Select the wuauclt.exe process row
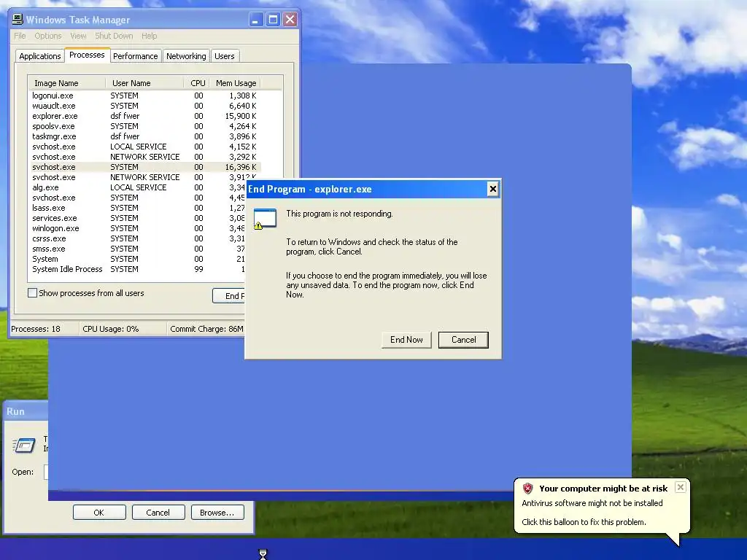The image size is (747, 560). 145,106
